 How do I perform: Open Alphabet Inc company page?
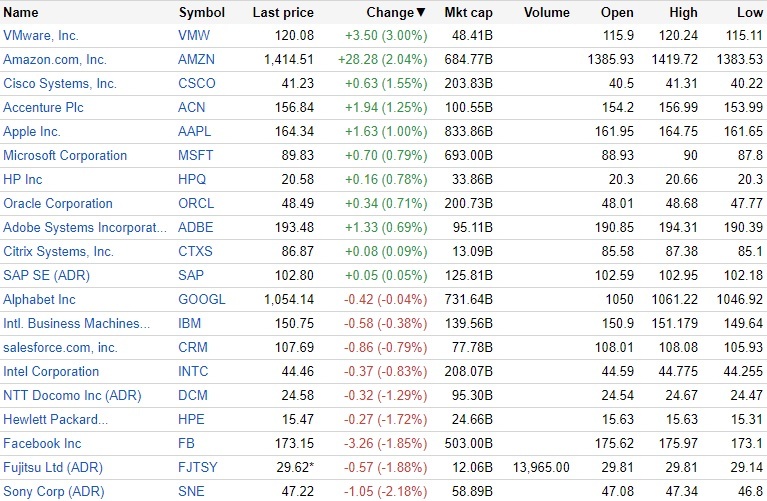coord(39,300)
